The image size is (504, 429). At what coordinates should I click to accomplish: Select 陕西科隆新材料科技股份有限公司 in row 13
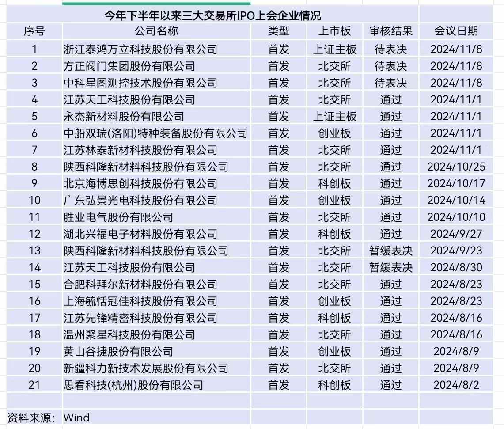point(156,251)
